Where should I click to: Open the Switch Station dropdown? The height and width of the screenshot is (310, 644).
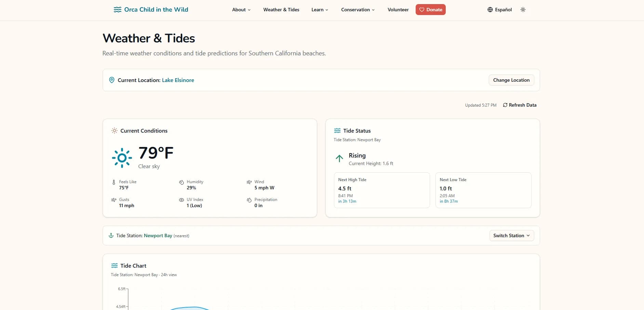[x=511, y=235]
